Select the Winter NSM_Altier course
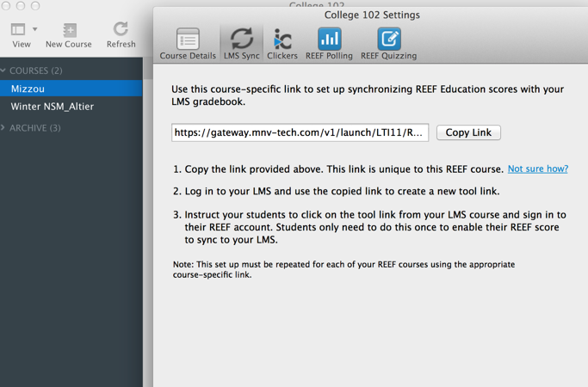588x387 pixels. tap(71, 107)
